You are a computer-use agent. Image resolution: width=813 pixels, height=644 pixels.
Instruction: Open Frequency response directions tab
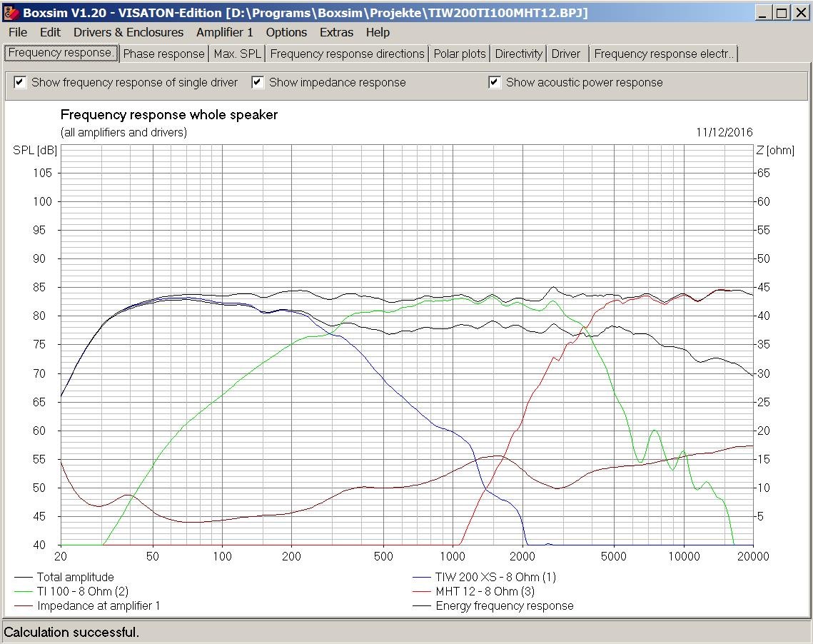click(x=348, y=54)
